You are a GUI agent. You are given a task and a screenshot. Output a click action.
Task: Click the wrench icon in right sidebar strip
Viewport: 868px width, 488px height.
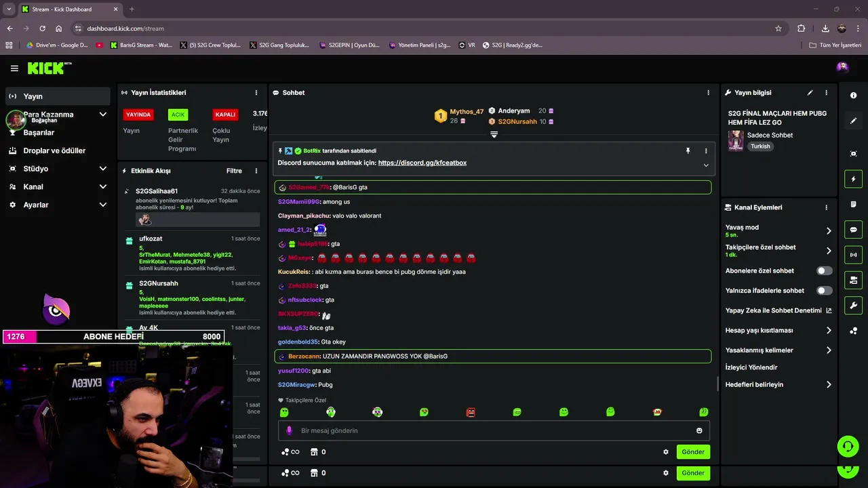coord(853,305)
